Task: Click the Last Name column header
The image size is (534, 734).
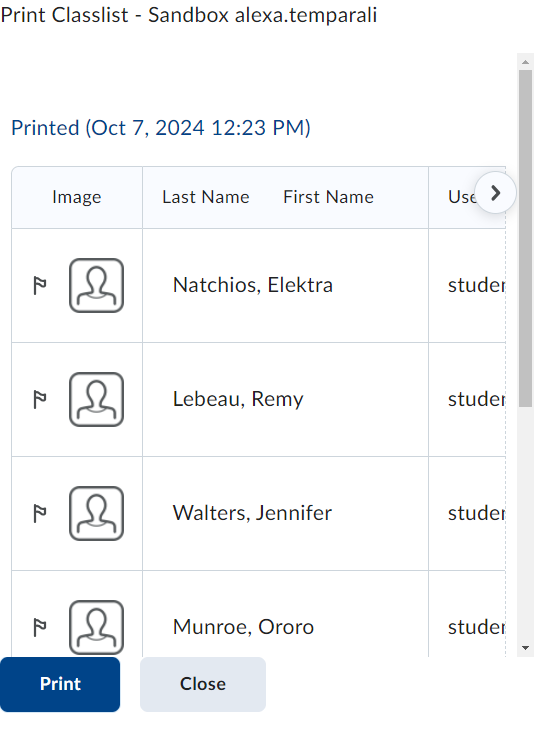Action: click(206, 197)
